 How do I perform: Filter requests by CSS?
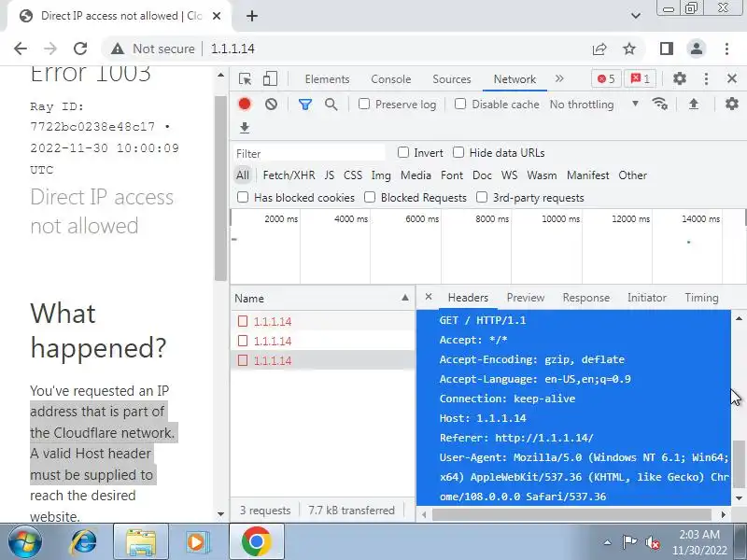tap(353, 175)
